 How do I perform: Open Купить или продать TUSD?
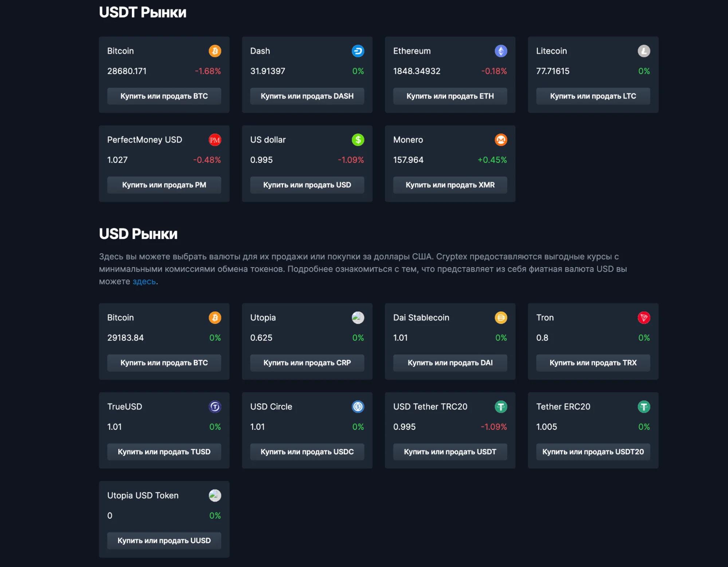point(164,452)
